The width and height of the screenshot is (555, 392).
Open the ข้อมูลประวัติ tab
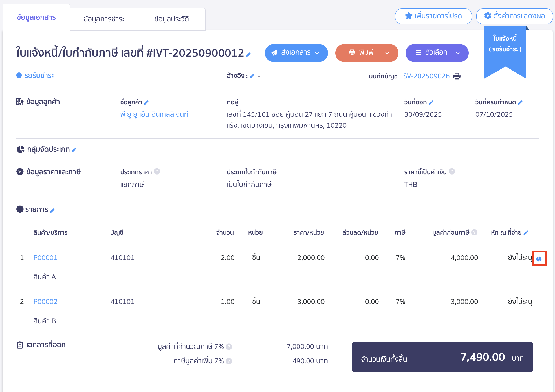click(171, 19)
